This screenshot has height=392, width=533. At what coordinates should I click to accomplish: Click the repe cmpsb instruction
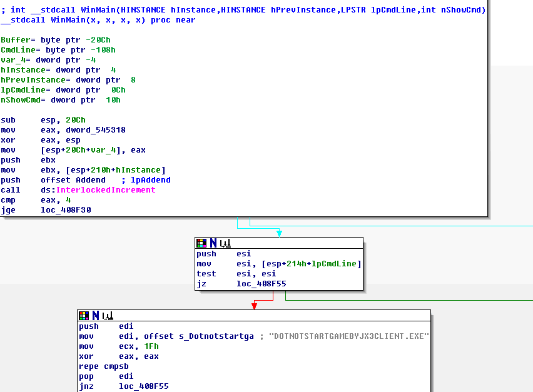tap(100, 366)
